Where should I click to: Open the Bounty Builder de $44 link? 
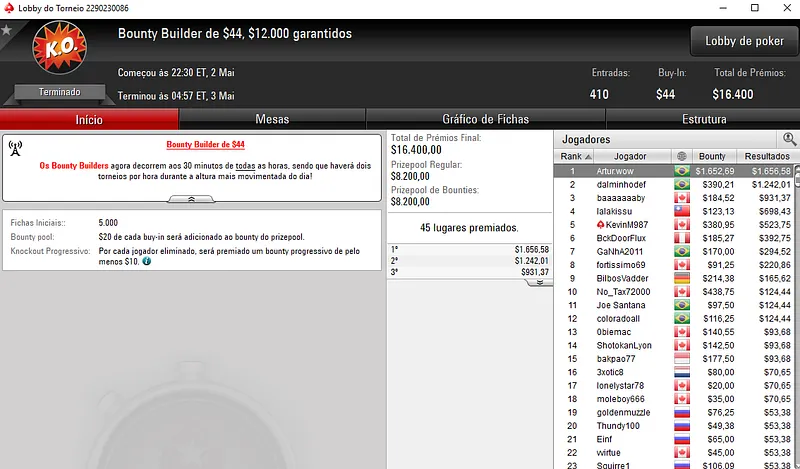pyautogui.click(x=206, y=144)
